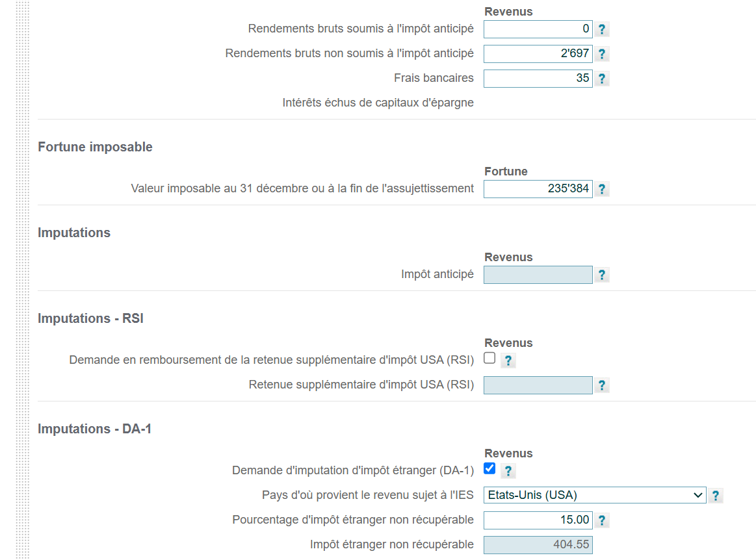This screenshot has height=560, width=756.
Task: Show help for Impôt anticipé field
Action: 602,275
